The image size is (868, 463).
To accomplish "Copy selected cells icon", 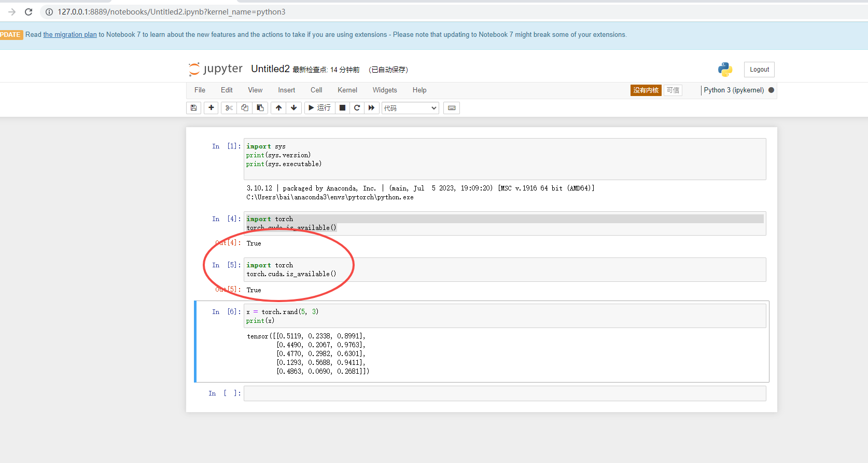I will (x=245, y=108).
